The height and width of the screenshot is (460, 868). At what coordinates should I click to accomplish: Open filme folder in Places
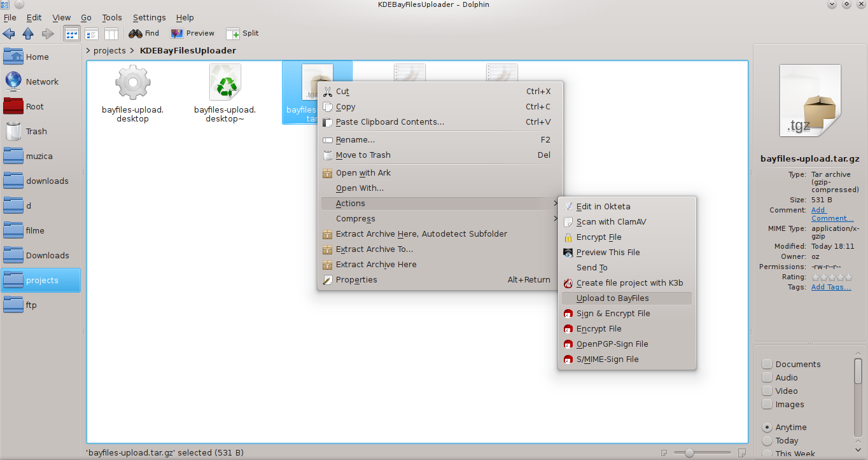(41, 230)
